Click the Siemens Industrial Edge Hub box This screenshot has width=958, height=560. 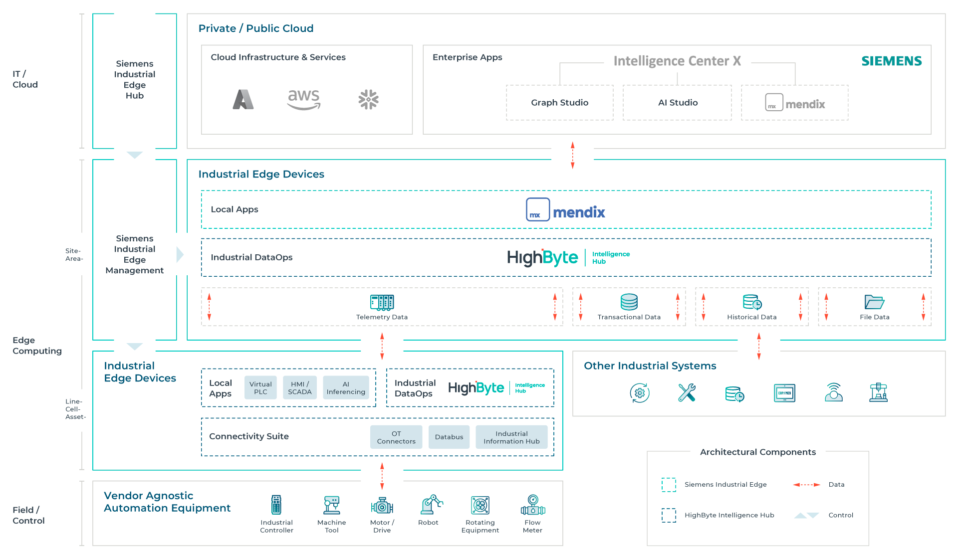pos(135,81)
